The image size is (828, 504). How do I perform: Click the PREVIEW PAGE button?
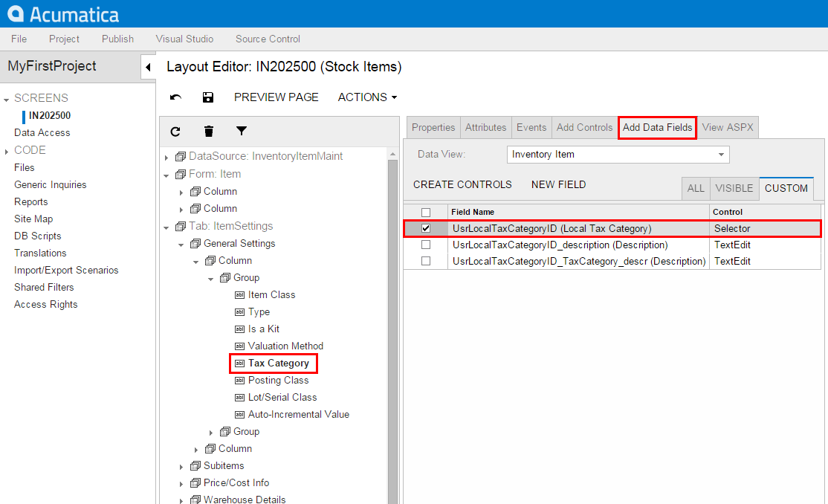coord(276,97)
